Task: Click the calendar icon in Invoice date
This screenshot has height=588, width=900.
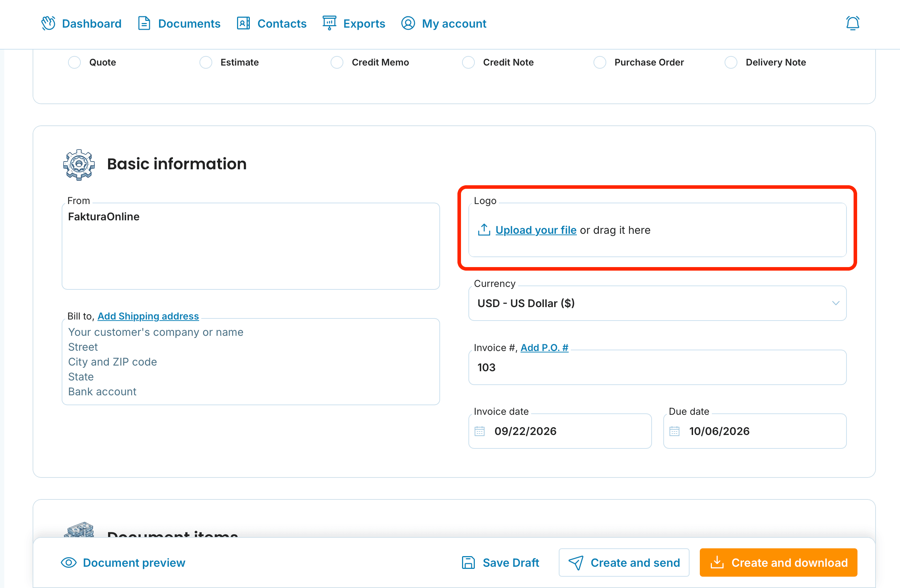Action: click(479, 431)
